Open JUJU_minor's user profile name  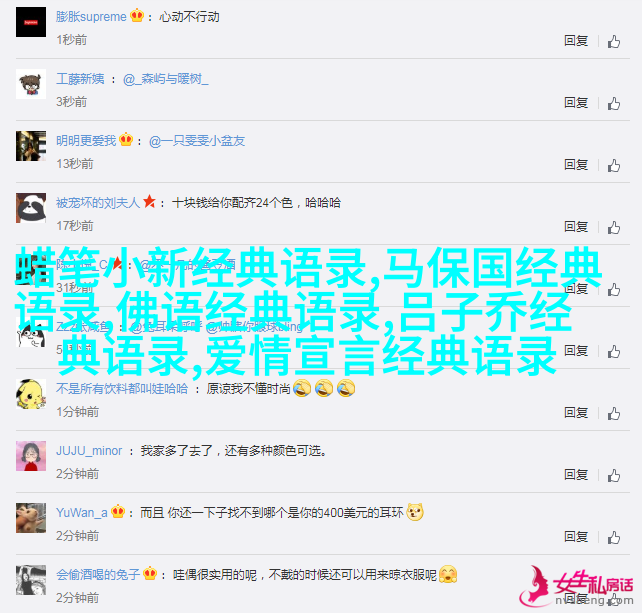89,450
